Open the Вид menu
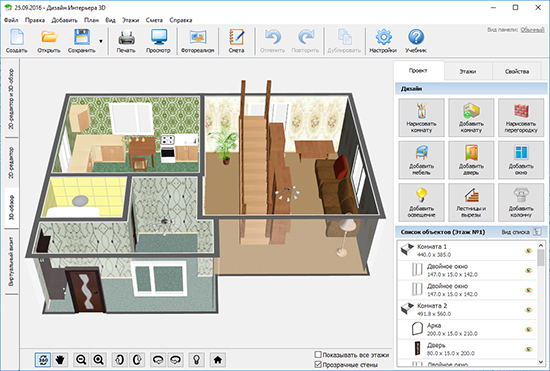Viewport: 550px width, 371px height. [110, 20]
